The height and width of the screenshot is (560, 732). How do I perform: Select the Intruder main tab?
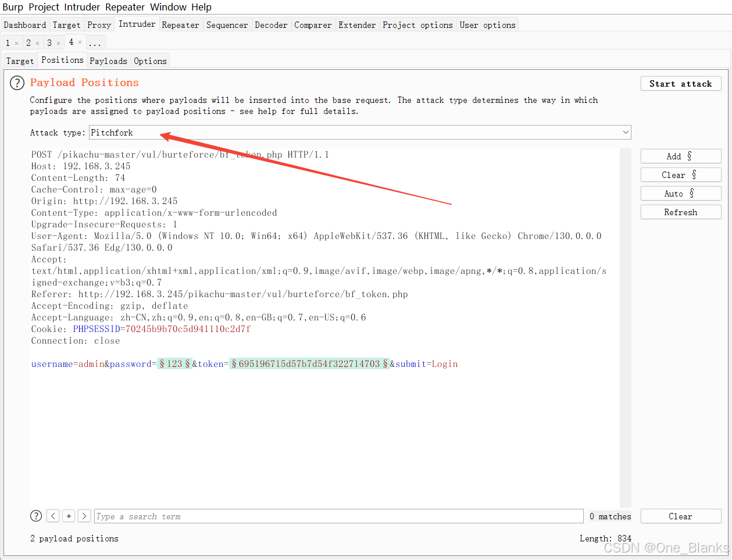137,24
